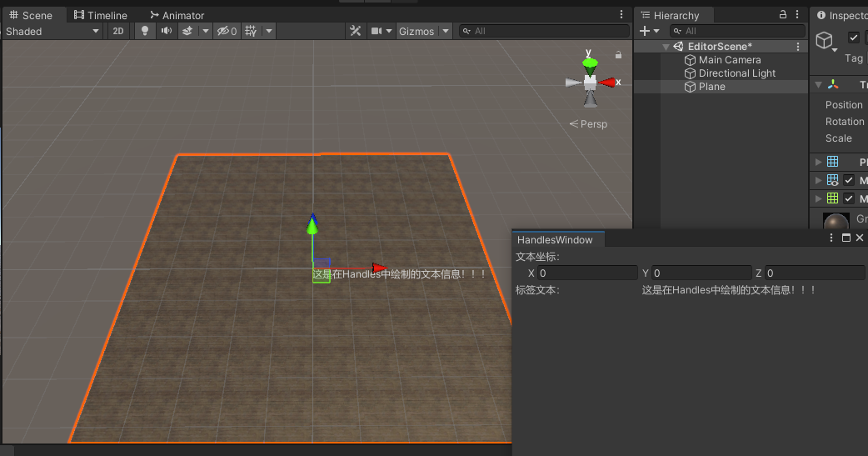Close the HandlesWindow
The height and width of the screenshot is (456, 868).
click(859, 238)
